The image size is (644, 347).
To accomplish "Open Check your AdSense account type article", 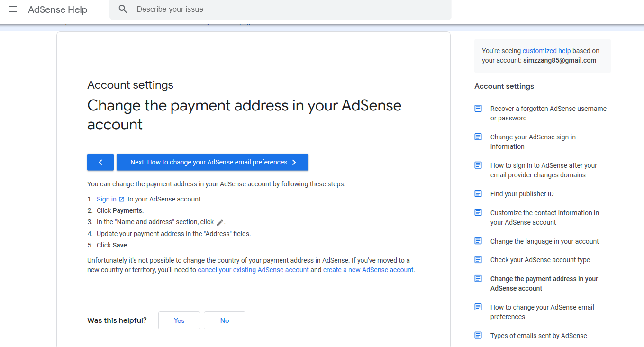I will pyautogui.click(x=540, y=260).
